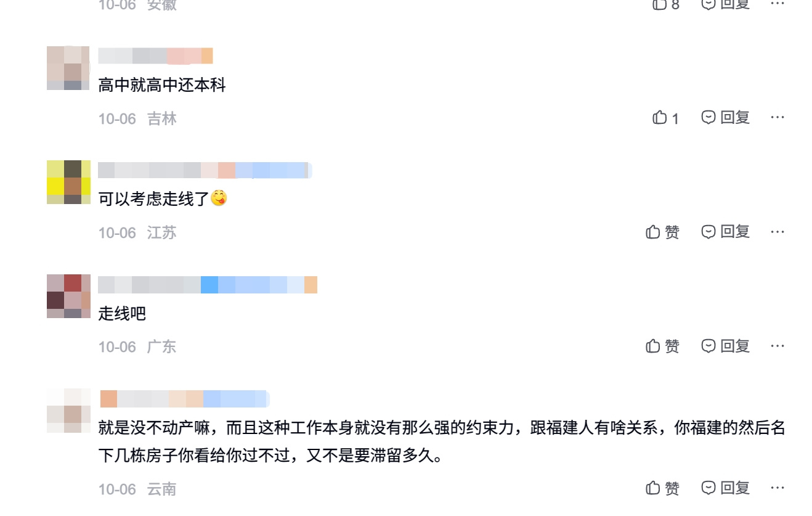This screenshot has width=812, height=516.
Task: Like the 可以考虑走线了 comment
Action: [x=662, y=232]
